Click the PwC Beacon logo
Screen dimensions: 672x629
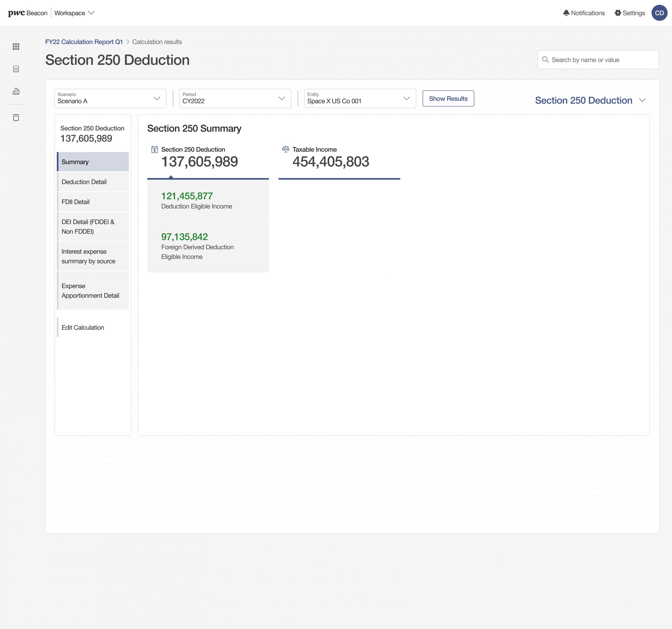(28, 13)
